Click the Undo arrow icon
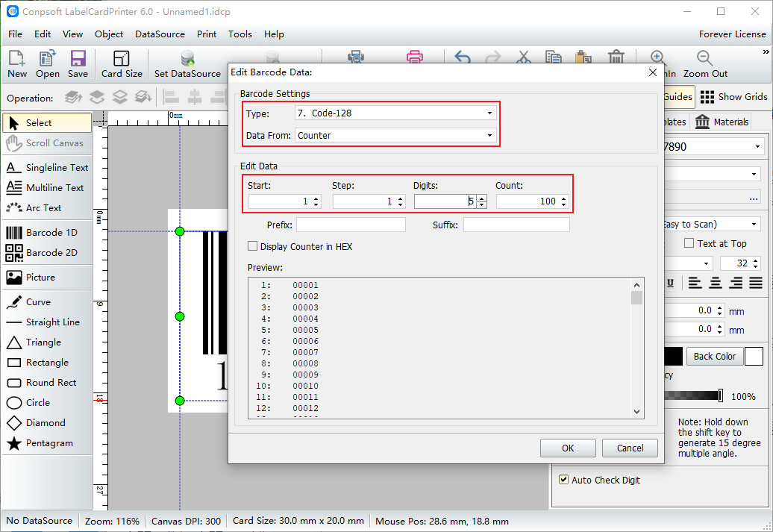This screenshot has width=773, height=532. point(463,57)
